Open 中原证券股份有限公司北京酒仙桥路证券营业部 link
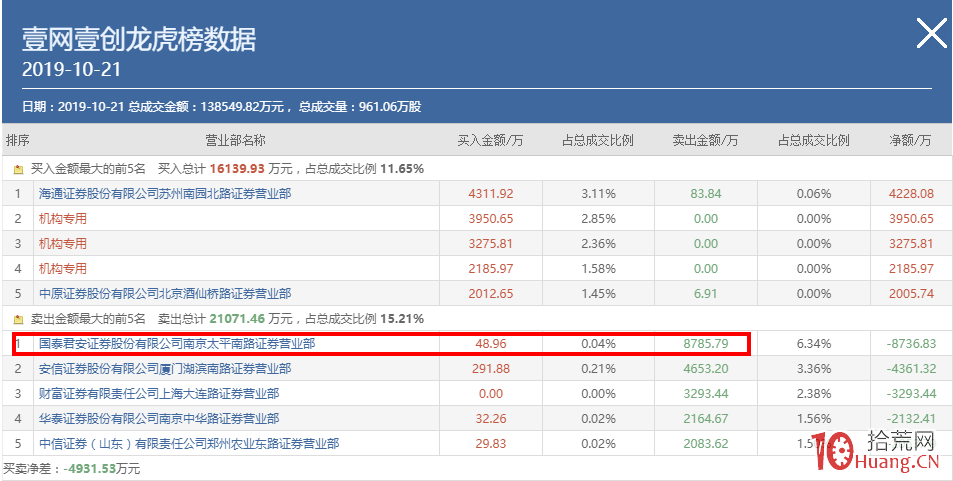953x481 pixels. [x=165, y=294]
